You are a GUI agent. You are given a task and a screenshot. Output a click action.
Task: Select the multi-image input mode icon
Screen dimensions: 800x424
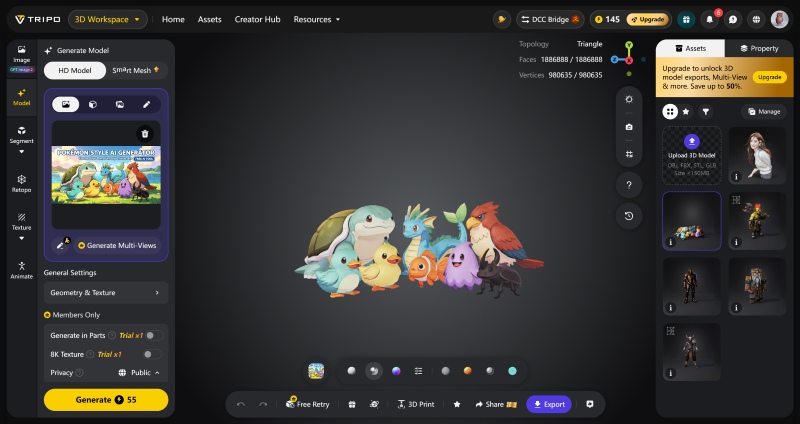(120, 104)
